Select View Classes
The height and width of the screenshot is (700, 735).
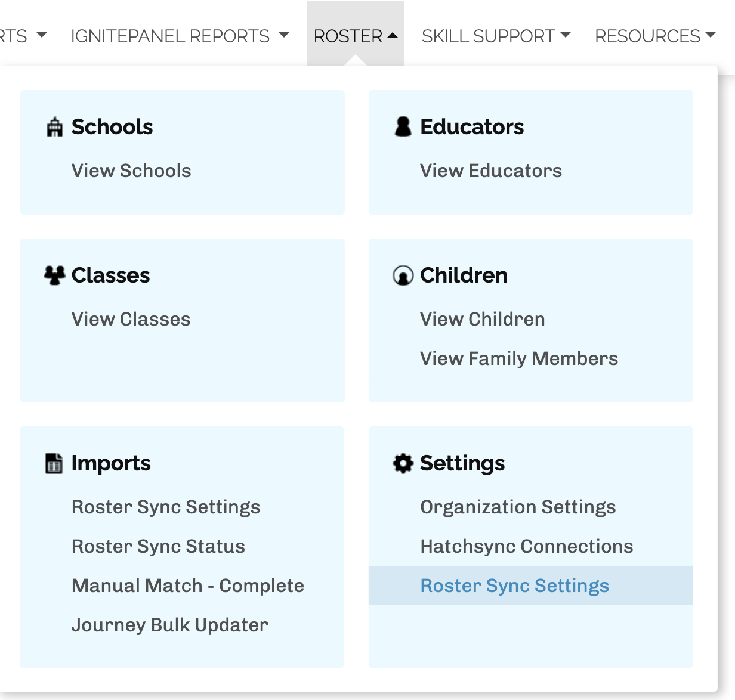coord(131,319)
